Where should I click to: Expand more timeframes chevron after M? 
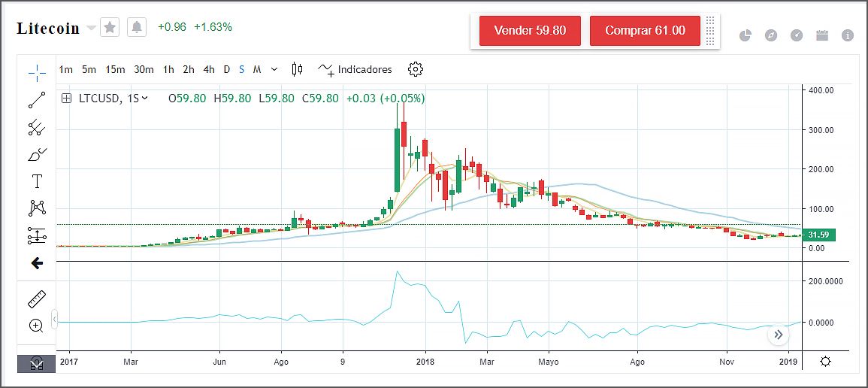(x=274, y=69)
